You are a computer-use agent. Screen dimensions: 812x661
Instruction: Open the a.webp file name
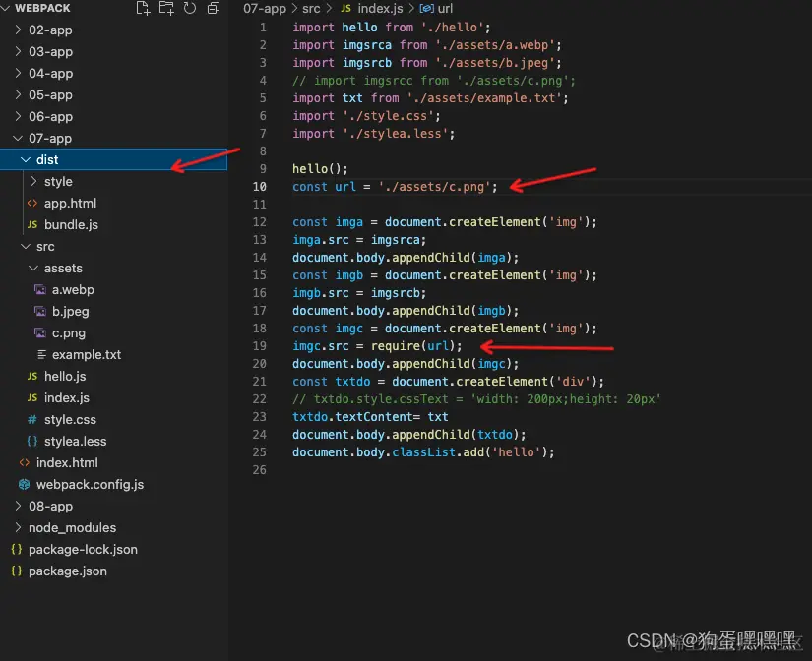[x=73, y=289]
